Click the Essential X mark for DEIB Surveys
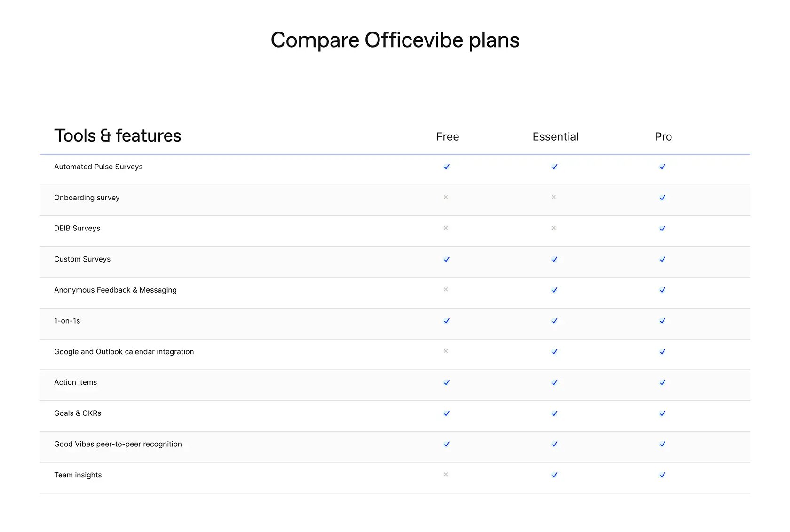Viewport: 790px width, 532px height. coord(553,228)
